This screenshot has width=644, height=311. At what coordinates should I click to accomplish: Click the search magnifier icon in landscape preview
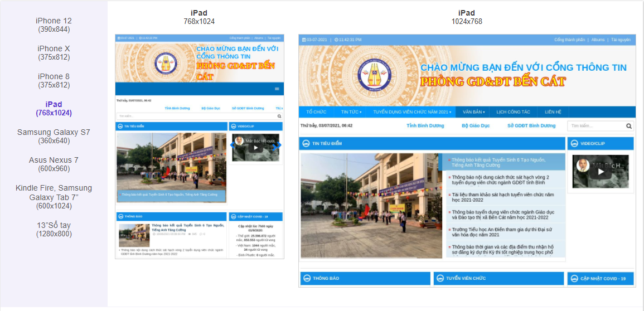[629, 126]
